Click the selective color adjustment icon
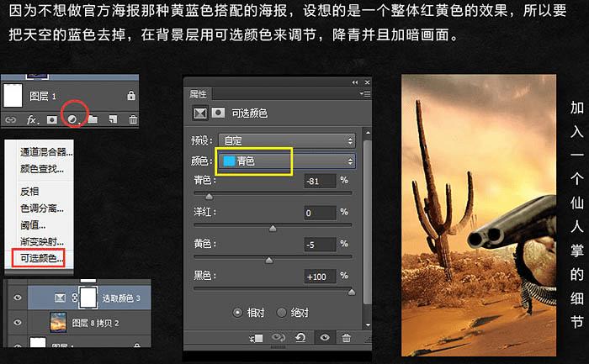Image resolution: width=589 pixels, height=364 pixels. coord(200,113)
